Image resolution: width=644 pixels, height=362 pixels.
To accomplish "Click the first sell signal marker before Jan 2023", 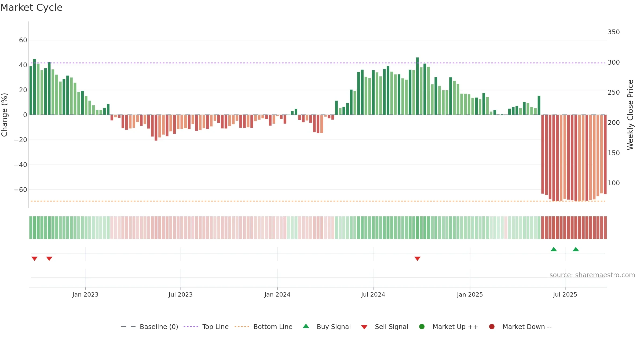I will coord(34,258).
